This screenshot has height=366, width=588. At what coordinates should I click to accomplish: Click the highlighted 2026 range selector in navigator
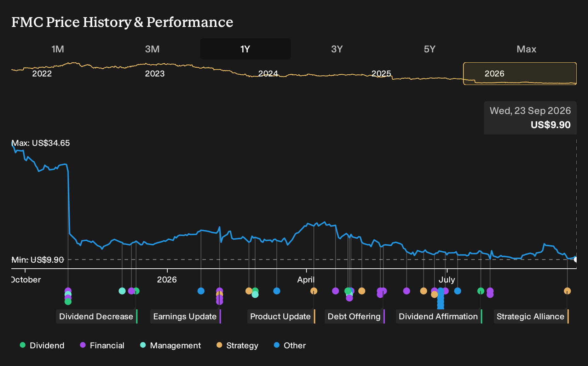pyautogui.click(x=520, y=74)
